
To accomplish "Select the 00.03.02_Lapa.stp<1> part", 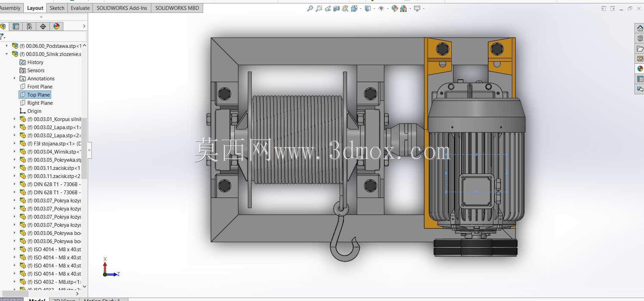I will tap(50, 127).
